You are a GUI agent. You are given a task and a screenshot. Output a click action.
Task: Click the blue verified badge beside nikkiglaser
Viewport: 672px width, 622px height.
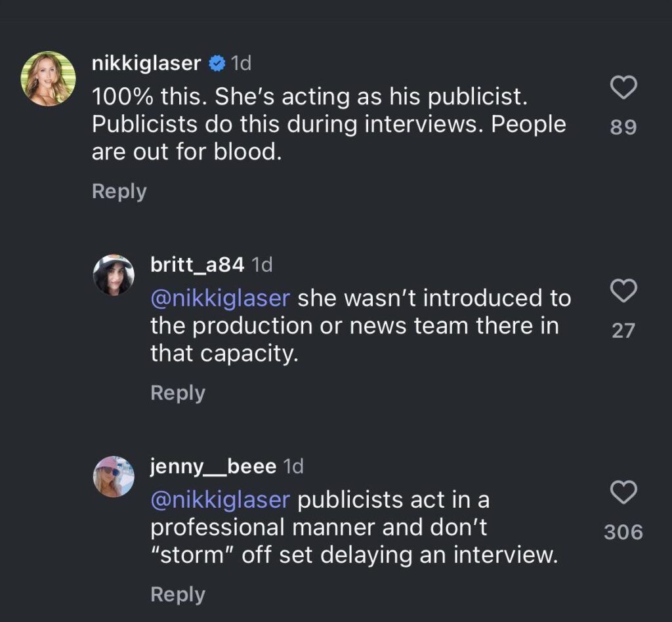(217, 64)
